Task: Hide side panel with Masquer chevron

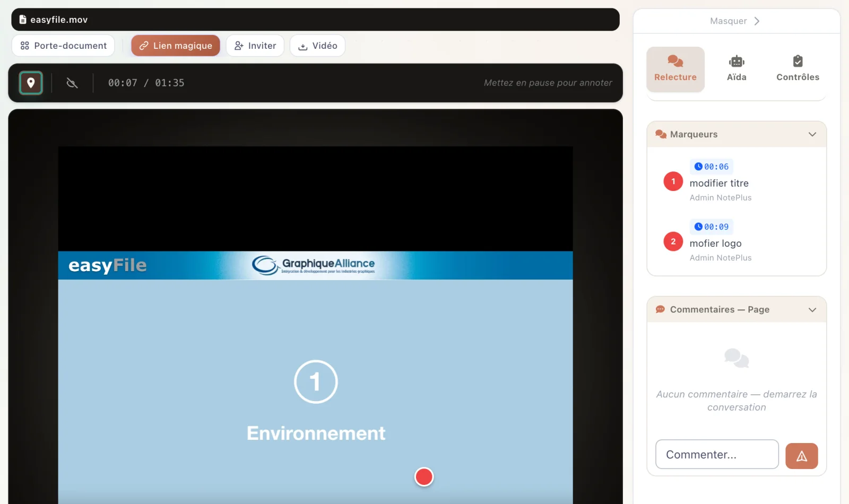Action: 735,21
